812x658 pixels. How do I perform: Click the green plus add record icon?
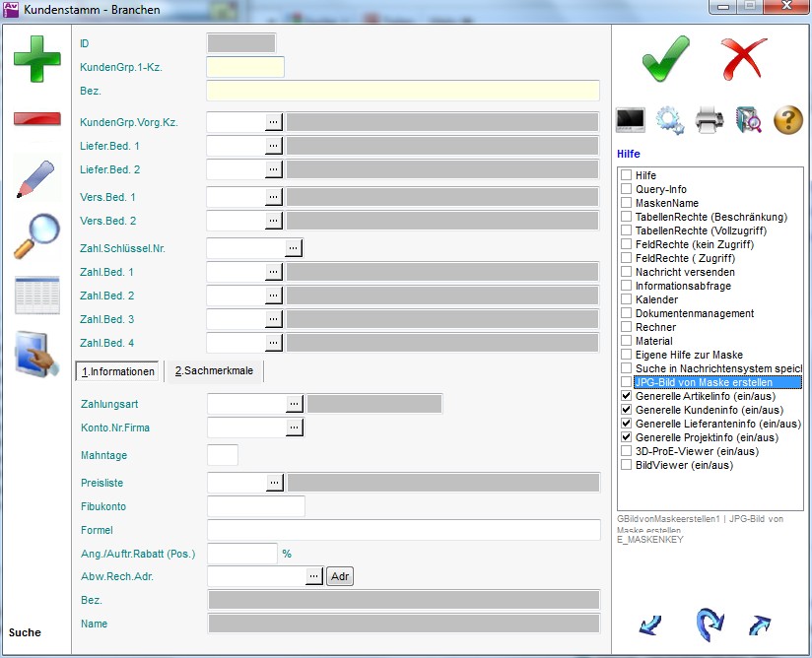(x=36, y=57)
